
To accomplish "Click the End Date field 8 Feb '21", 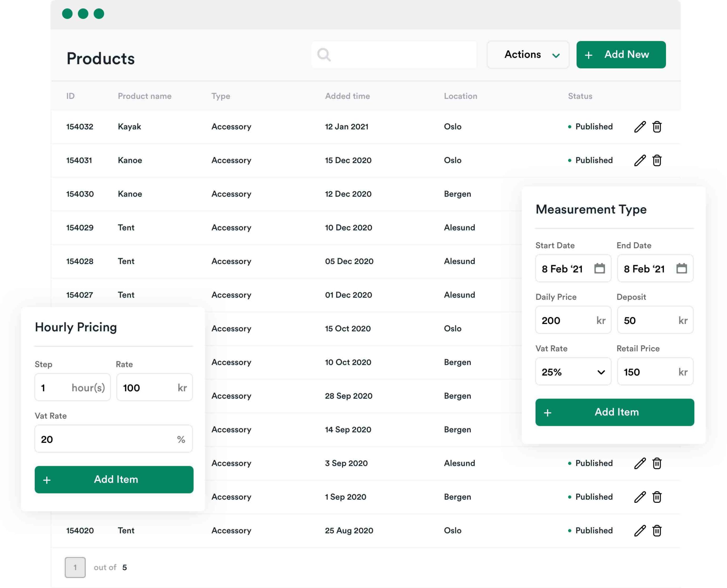I will coord(655,268).
